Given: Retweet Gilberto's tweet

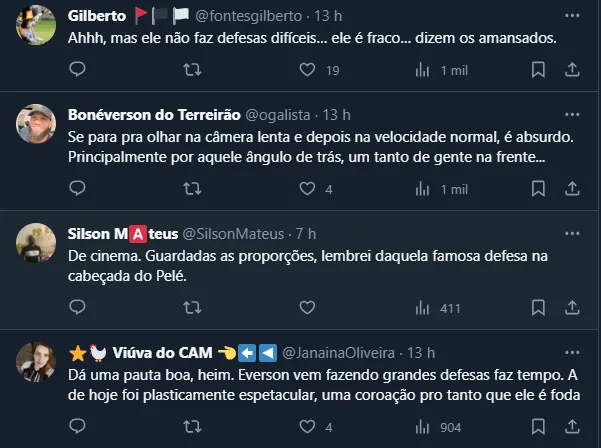Looking at the screenshot, I should coord(194,70).
